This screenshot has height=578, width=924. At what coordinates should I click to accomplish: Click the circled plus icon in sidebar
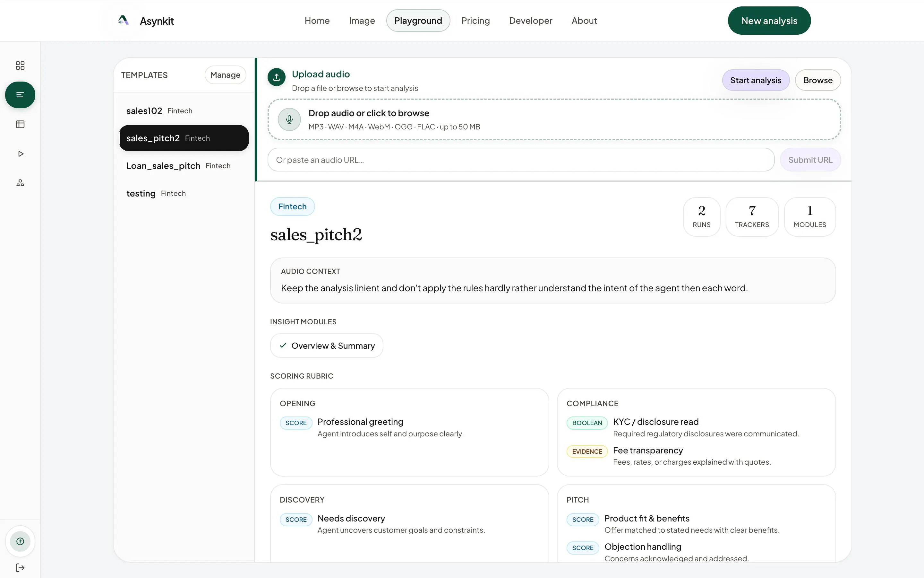20,541
